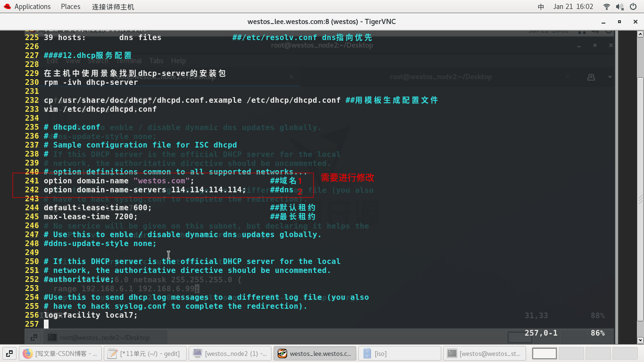
Task: Click '#authoritative;' on line 252
Action: pos(79,279)
